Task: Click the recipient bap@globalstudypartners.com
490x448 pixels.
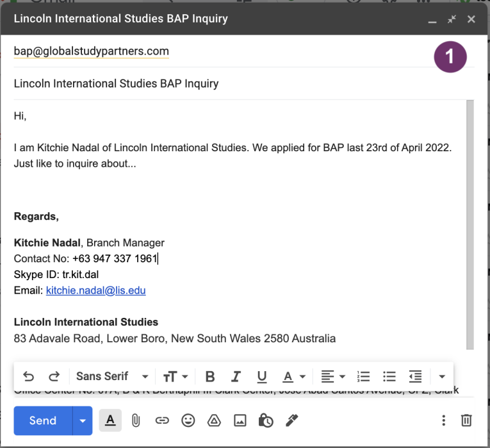Action: point(91,51)
